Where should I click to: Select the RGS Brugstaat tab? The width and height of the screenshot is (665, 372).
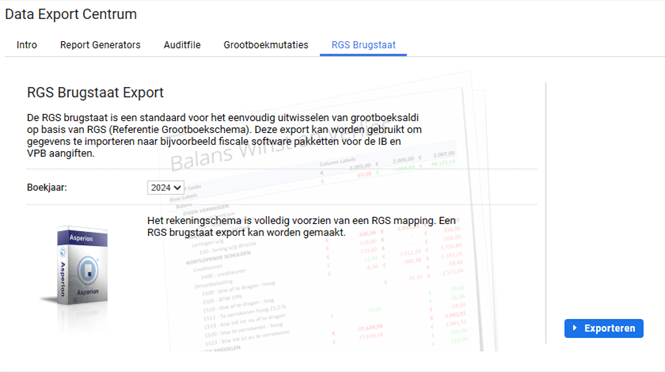pyautogui.click(x=363, y=45)
